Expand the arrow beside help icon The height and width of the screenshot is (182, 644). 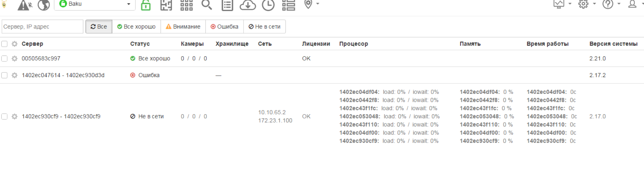point(619,4)
